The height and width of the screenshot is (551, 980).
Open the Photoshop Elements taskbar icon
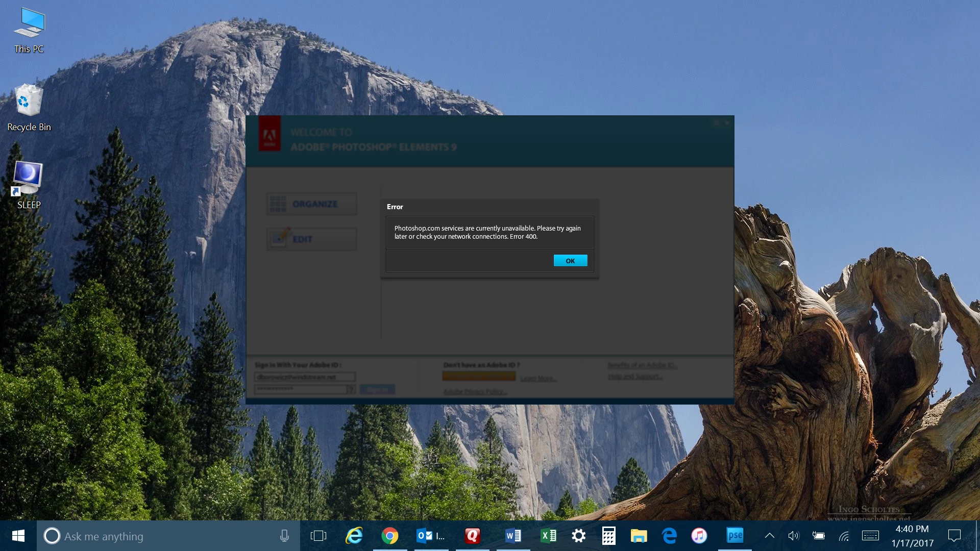click(734, 535)
